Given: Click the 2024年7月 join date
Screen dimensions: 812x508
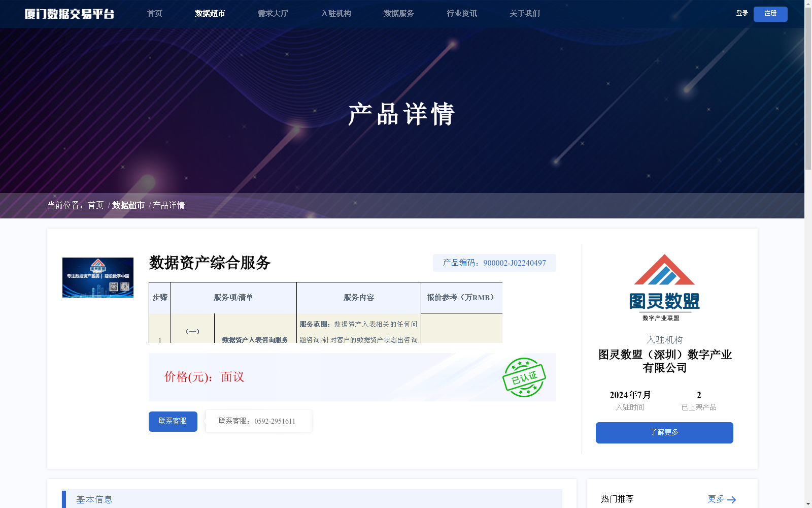Looking at the screenshot, I should (630, 395).
